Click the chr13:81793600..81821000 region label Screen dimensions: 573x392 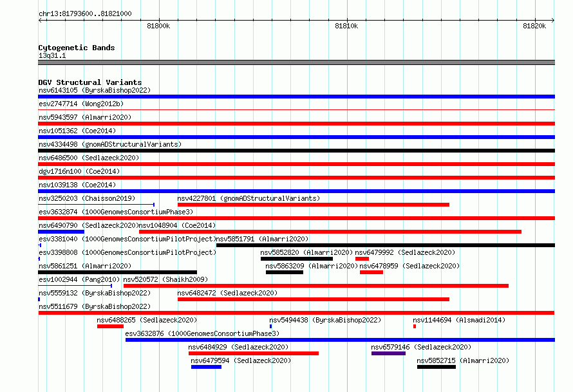[x=85, y=14]
